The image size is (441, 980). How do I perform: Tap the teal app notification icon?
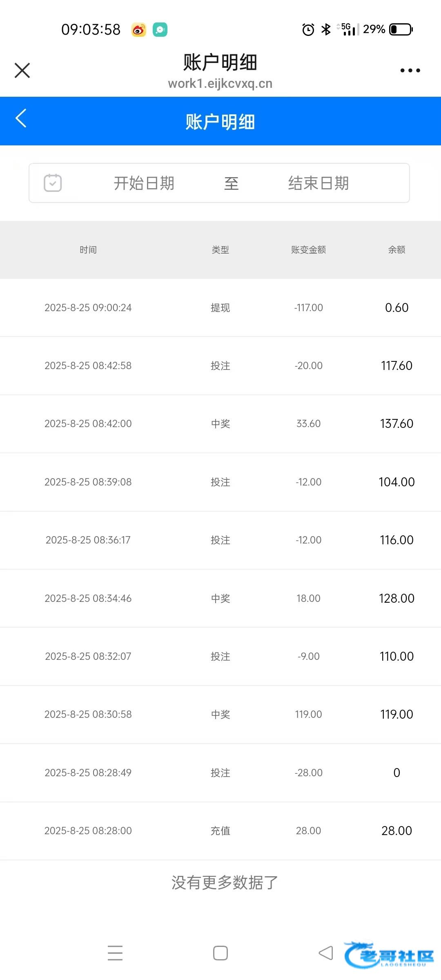[160, 30]
